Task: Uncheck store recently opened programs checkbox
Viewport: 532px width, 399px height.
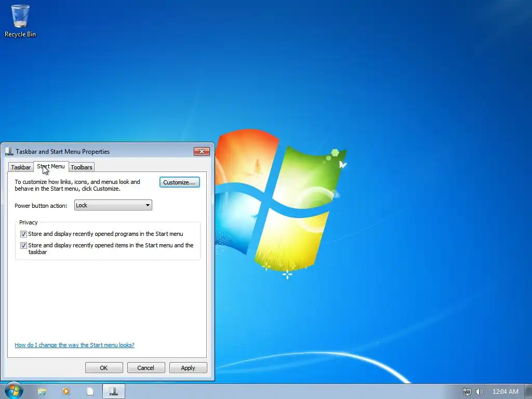Action: tap(23, 234)
